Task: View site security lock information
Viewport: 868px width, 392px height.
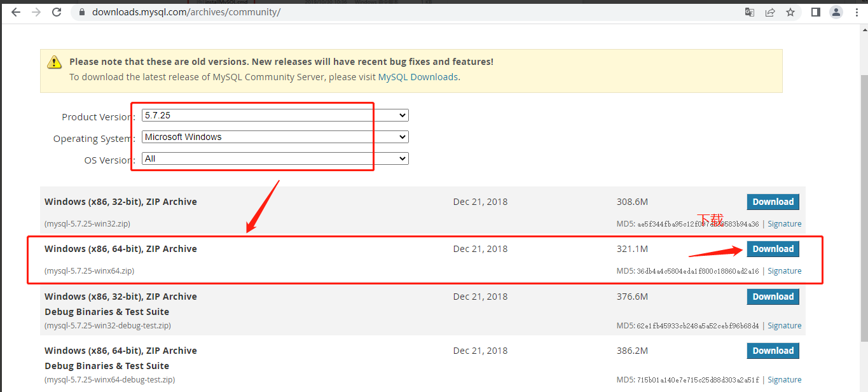Action: [81, 12]
